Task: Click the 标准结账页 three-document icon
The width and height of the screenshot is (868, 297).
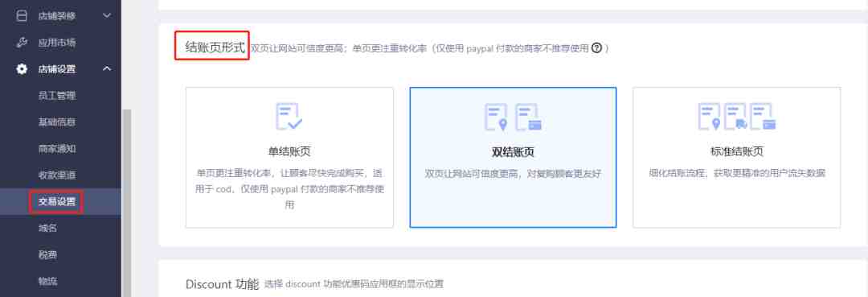Action: pyautogui.click(x=737, y=117)
